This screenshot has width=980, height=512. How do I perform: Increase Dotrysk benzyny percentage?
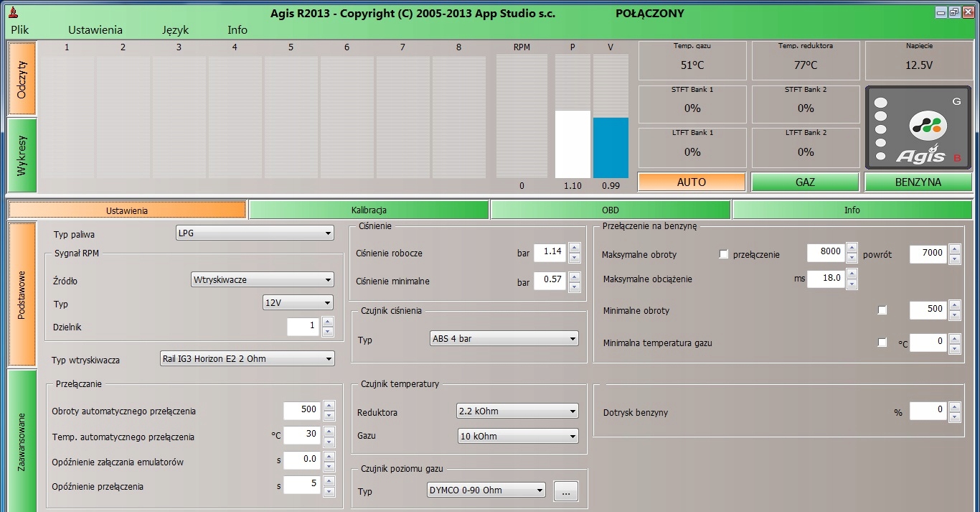click(x=954, y=407)
